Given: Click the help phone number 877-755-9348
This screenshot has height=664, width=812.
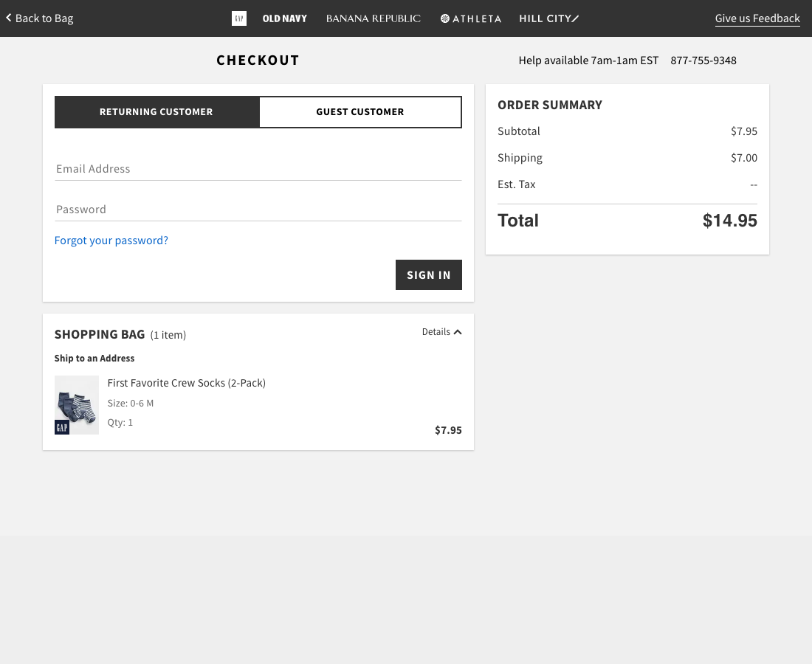Looking at the screenshot, I should 703,60.
